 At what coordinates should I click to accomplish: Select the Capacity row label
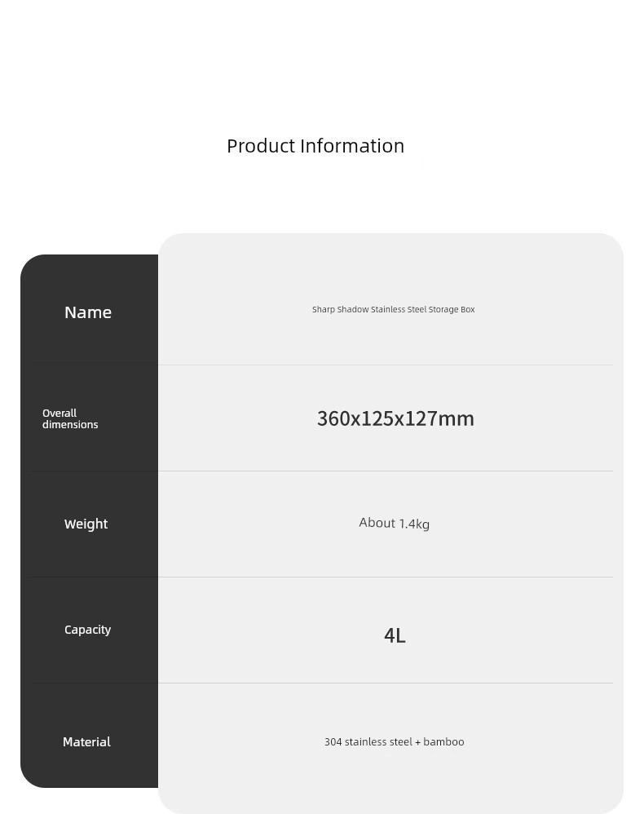[88, 630]
